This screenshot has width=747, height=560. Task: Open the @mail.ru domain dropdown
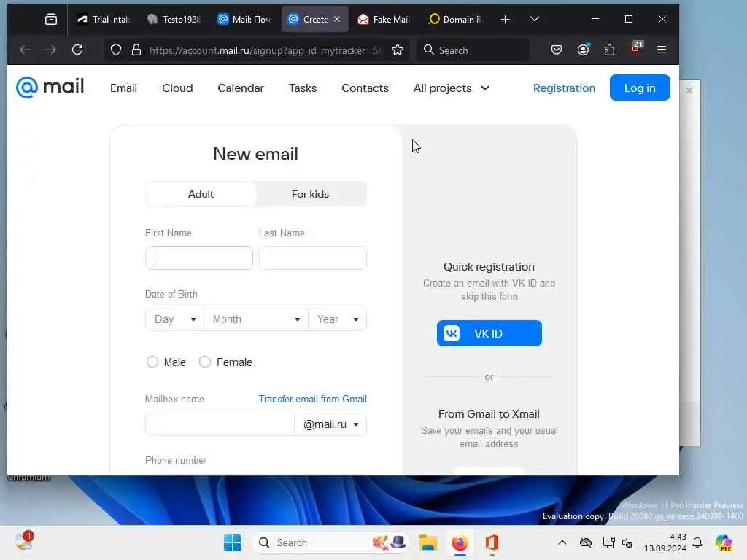tap(330, 424)
